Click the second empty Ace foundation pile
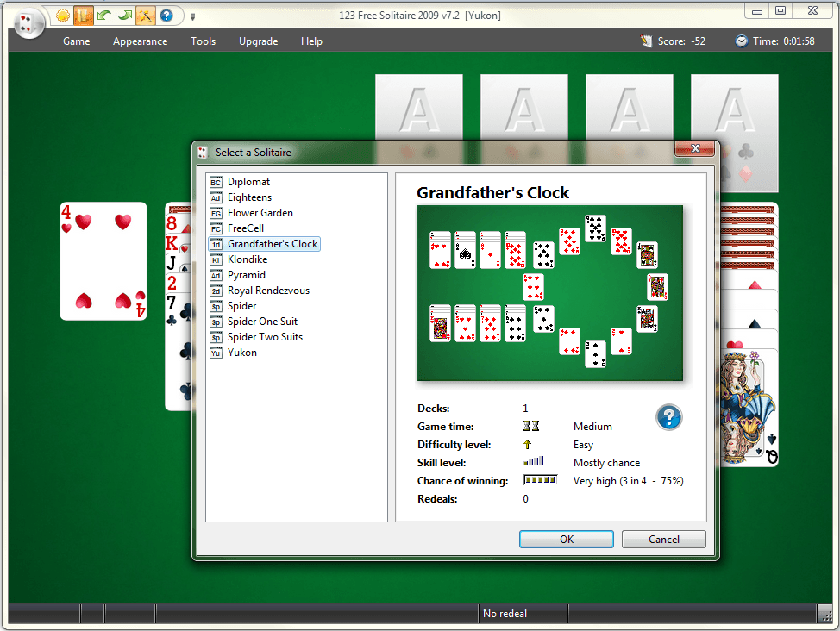This screenshot has height=631, width=840. [524, 107]
